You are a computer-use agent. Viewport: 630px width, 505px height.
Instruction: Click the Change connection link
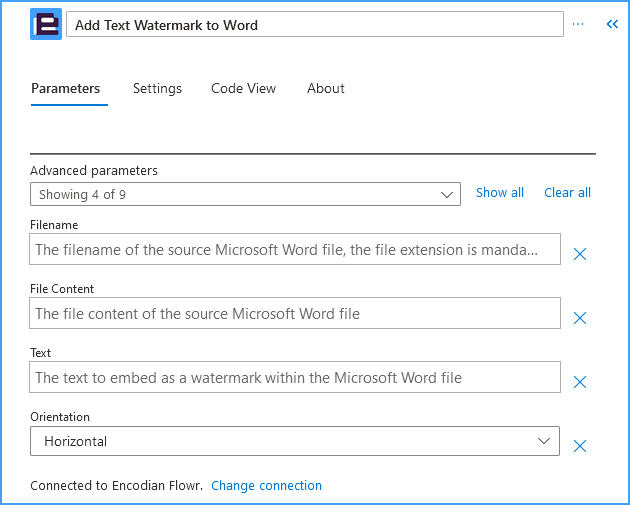pos(266,486)
